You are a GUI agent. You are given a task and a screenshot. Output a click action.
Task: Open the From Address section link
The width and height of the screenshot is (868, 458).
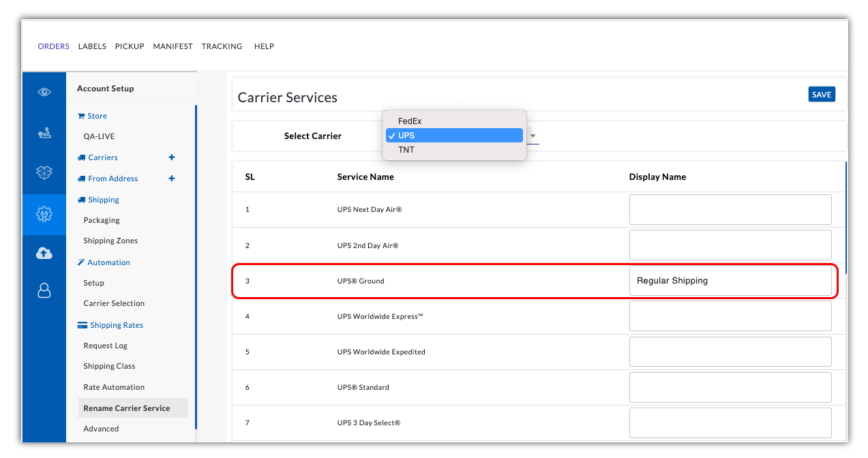tap(113, 179)
